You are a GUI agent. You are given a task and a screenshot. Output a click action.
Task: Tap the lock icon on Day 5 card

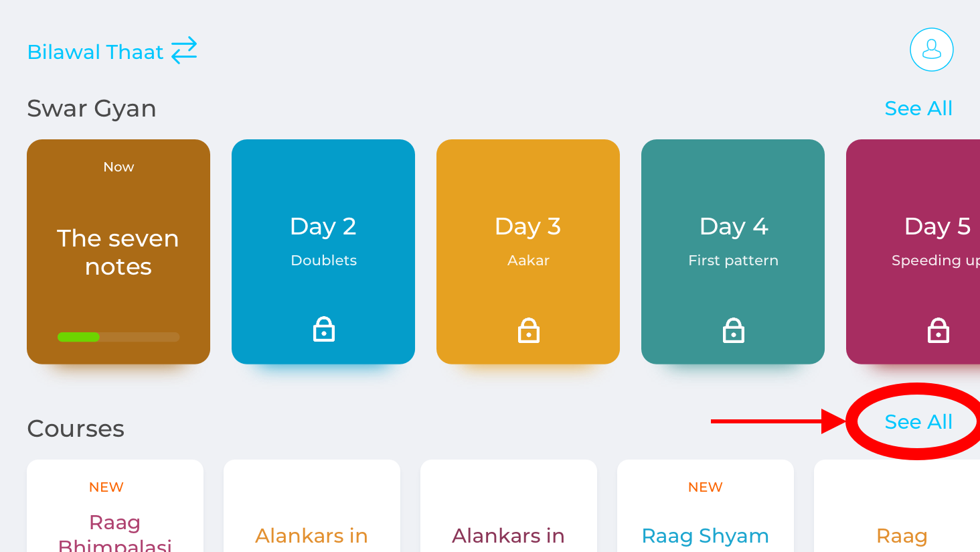coord(938,330)
